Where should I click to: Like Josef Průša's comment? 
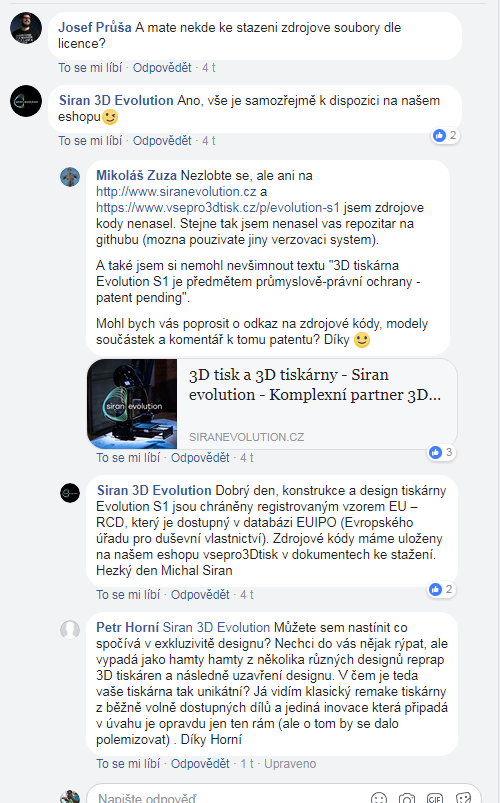tap(90, 68)
